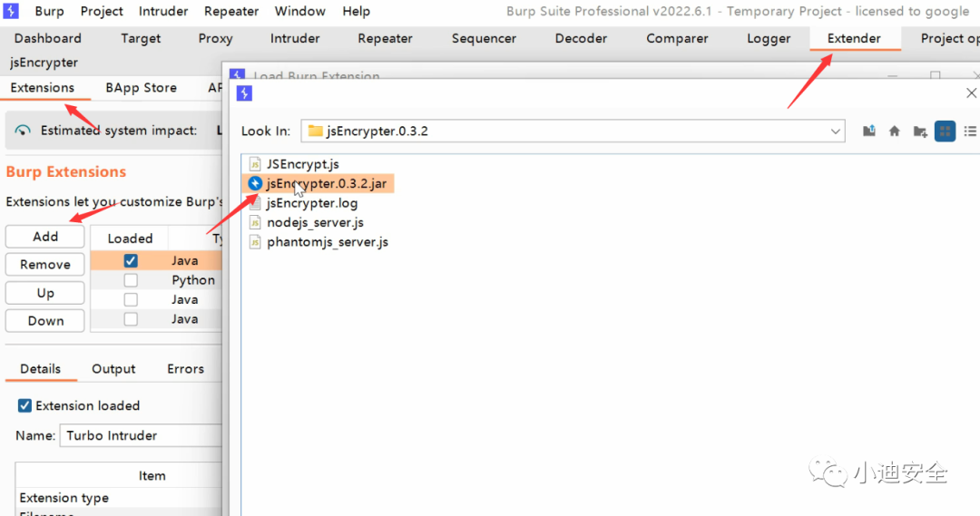Click the phantomjs_server.js file icon
The image size is (980, 516).
254,242
